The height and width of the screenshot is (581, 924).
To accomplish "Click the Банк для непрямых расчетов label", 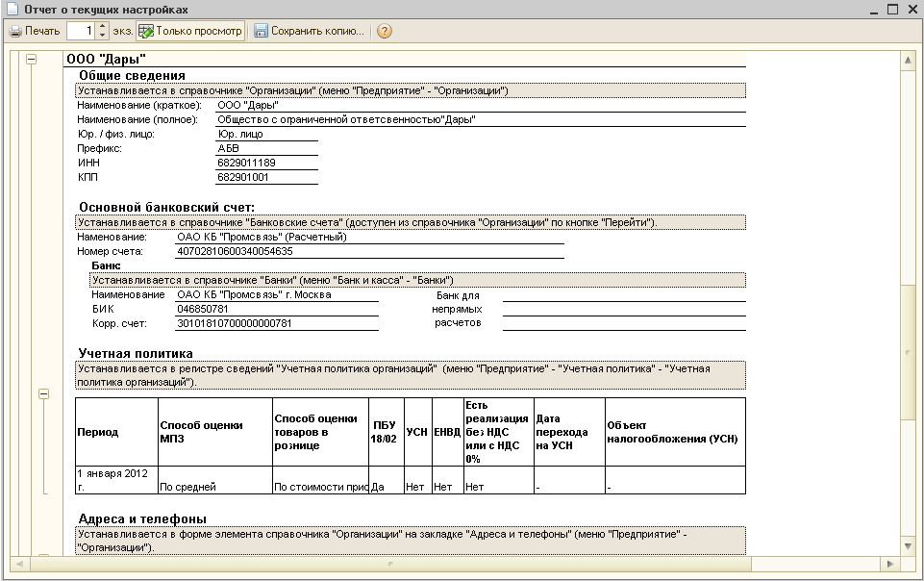I will pyautogui.click(x=458, y=310).
